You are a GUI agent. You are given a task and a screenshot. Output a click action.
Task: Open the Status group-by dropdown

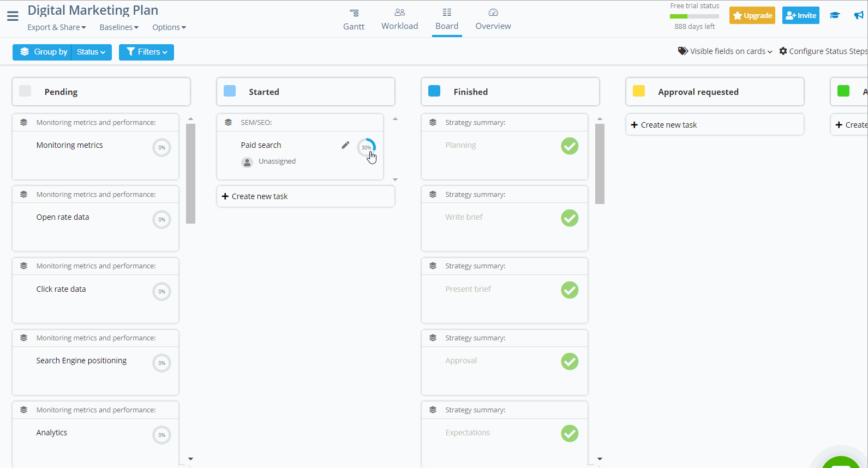point(91,52)
